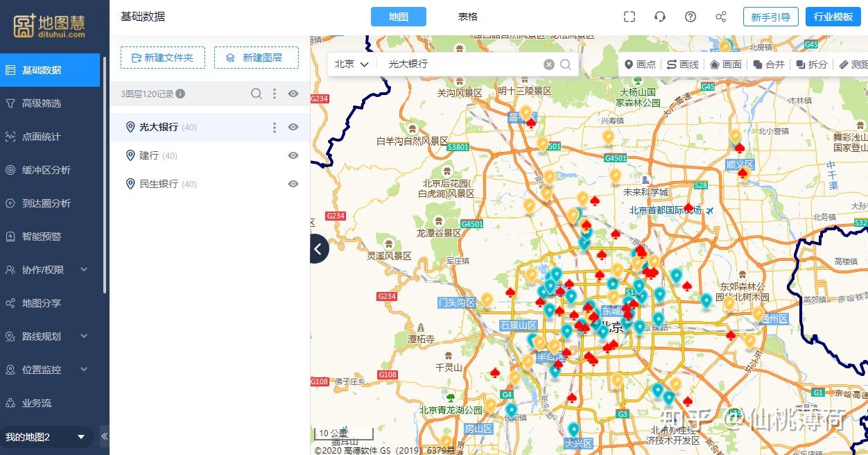
Task: Hide the 光大银行 layer
Action: tap(293, 127)
